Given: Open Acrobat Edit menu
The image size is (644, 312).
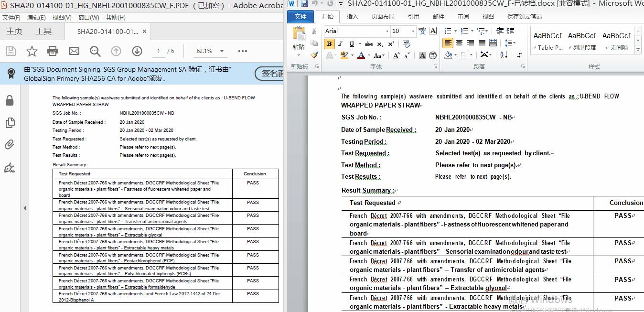Looking at the screenshot, I should pos(36,18).
